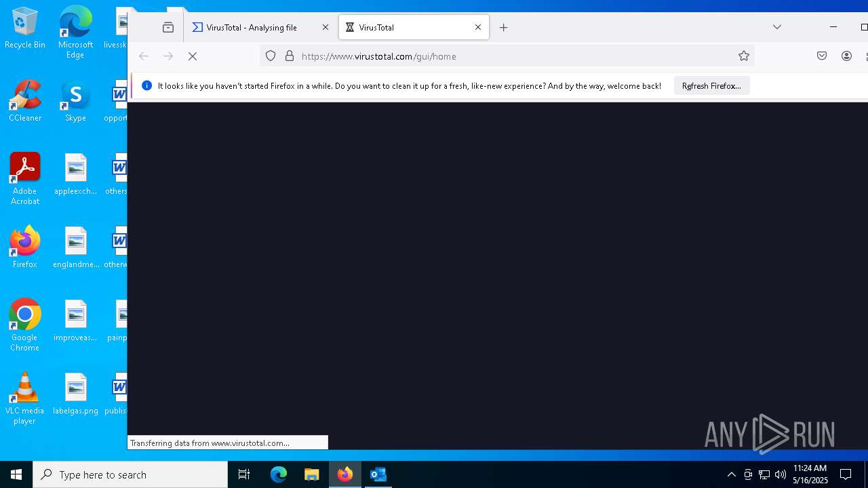The height and width of the screenshot is (488, 868).
Task: Open Microsoft Edge from the taskbar
Action: [x=279, y=474]
